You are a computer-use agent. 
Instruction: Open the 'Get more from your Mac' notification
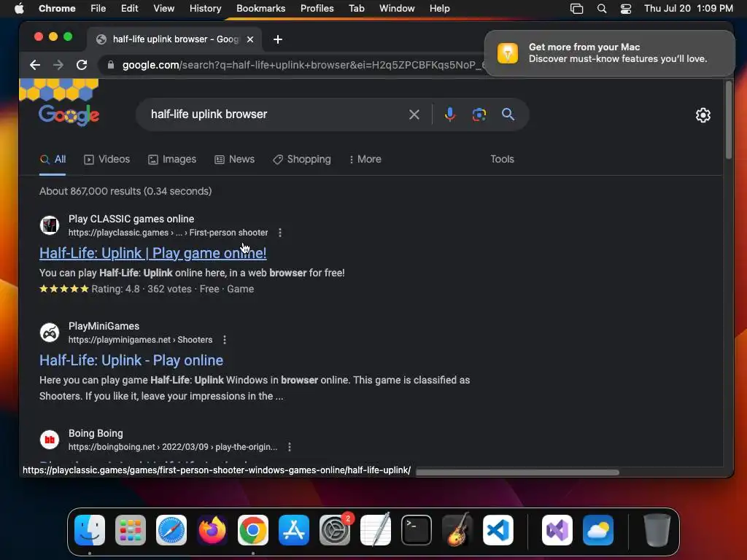coord(609,52)
